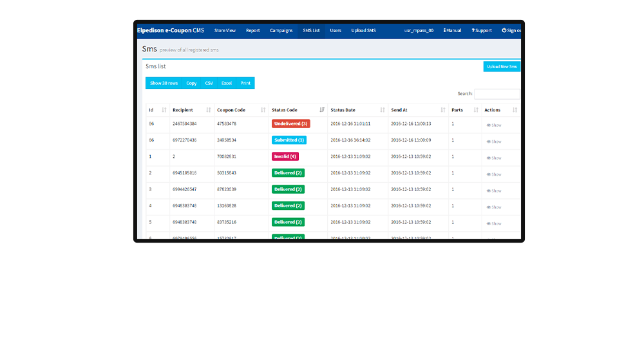Export table to Excel

[x=226, y=83]
